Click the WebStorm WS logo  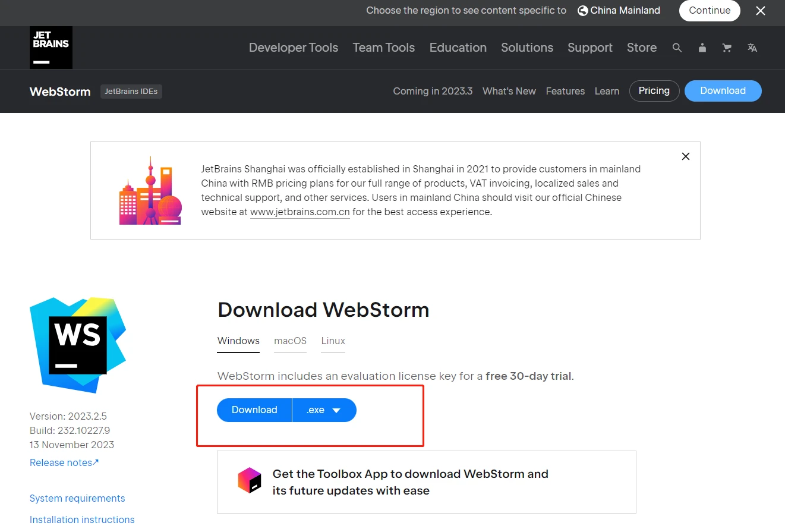78,345
